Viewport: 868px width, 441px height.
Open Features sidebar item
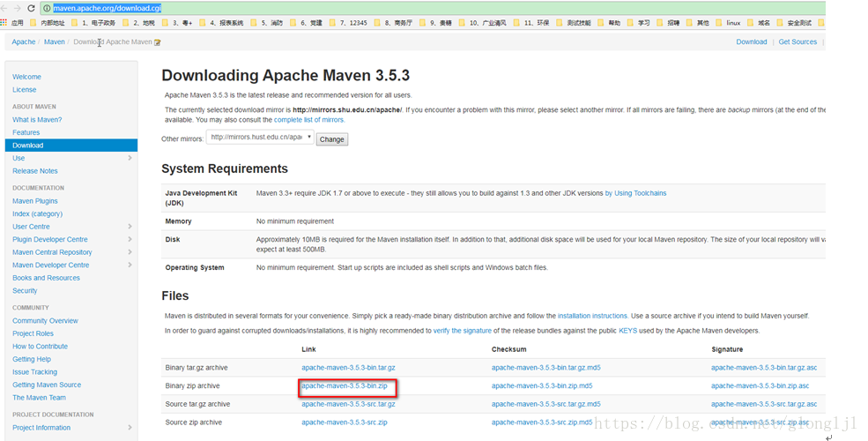[26, 132]
